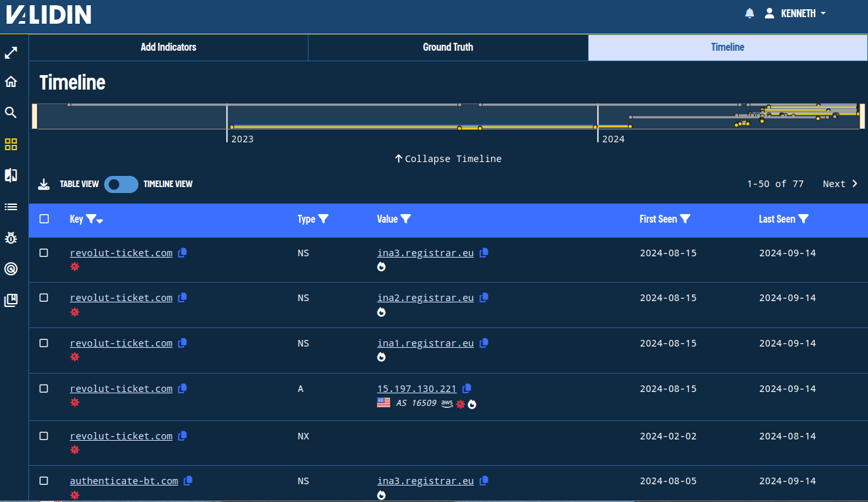The width and height of the screenshot is (868, 502).
Task: Open the home icon in sidebar
Action: click(11, 82)
